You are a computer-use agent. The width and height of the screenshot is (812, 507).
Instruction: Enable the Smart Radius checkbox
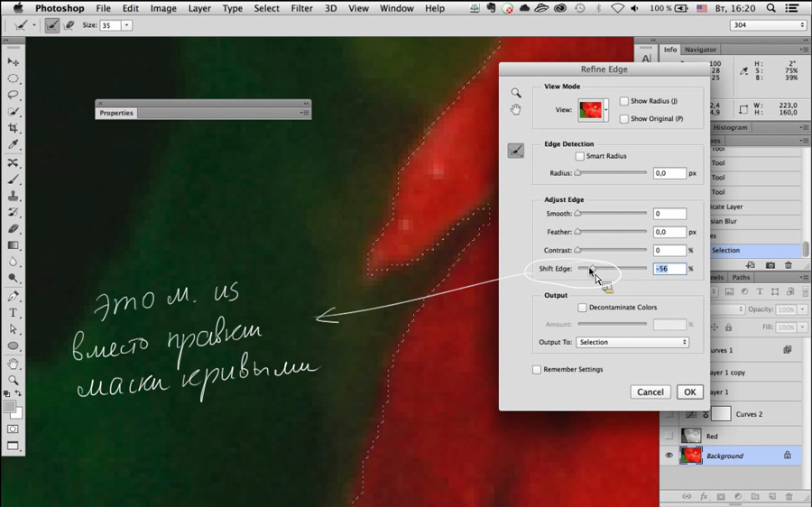580,156
